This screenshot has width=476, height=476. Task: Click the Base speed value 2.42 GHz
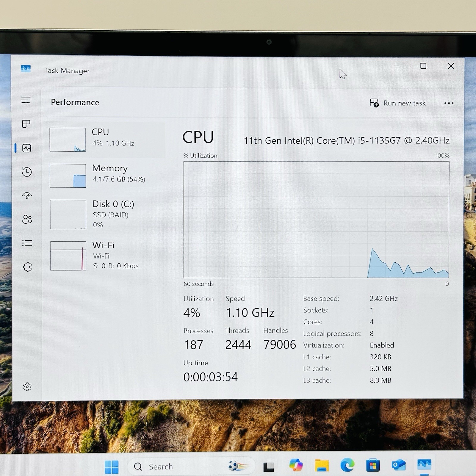pyautogui.click(x=383, y=298)
